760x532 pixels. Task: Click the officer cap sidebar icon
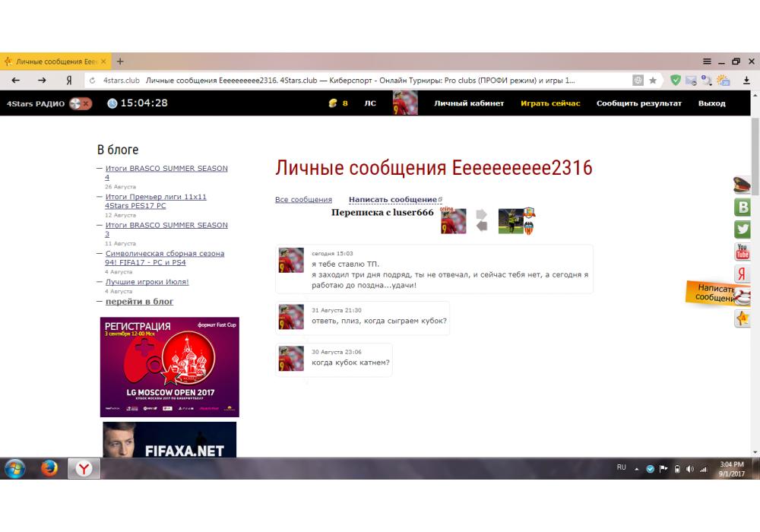point(743,185)
